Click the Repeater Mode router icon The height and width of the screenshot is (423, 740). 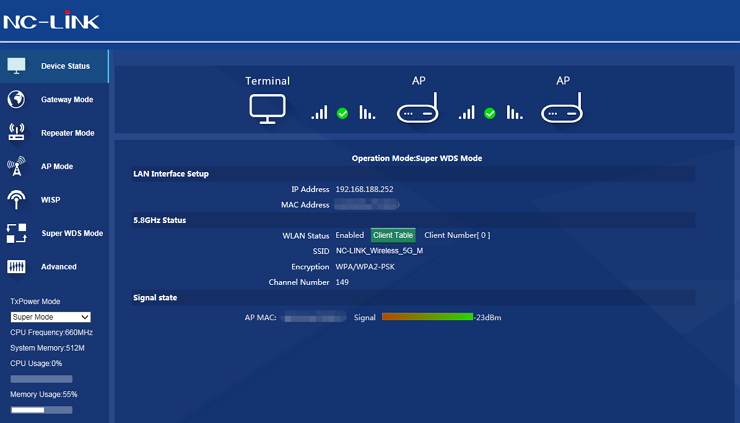[17, 133]
